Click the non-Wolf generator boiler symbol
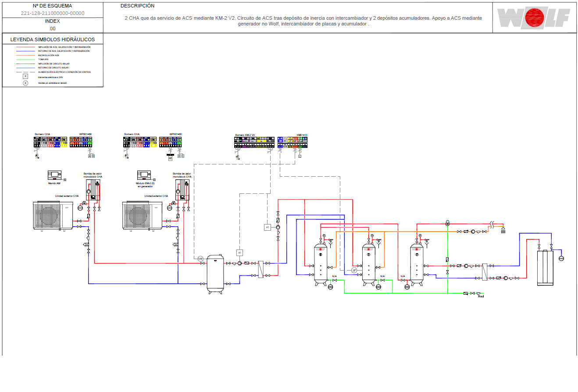The width and height of the screenshot is (578, 392). 546,267
